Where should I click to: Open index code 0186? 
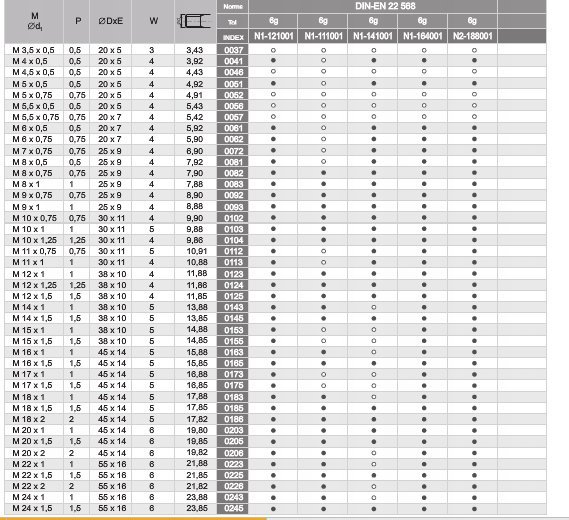coord(233,419)
